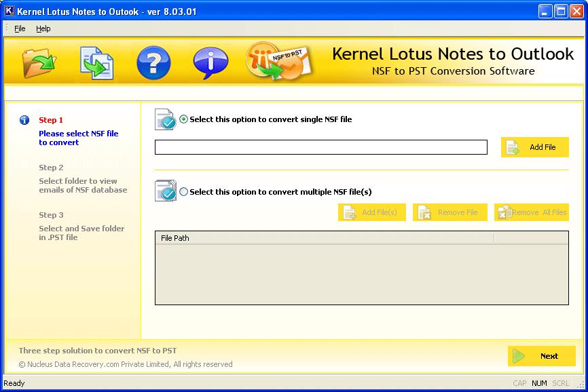The height and width of the screenshot is (392, 588).
Task: Click the multiple NSF files document icon
Action: (x=166, y=191)
